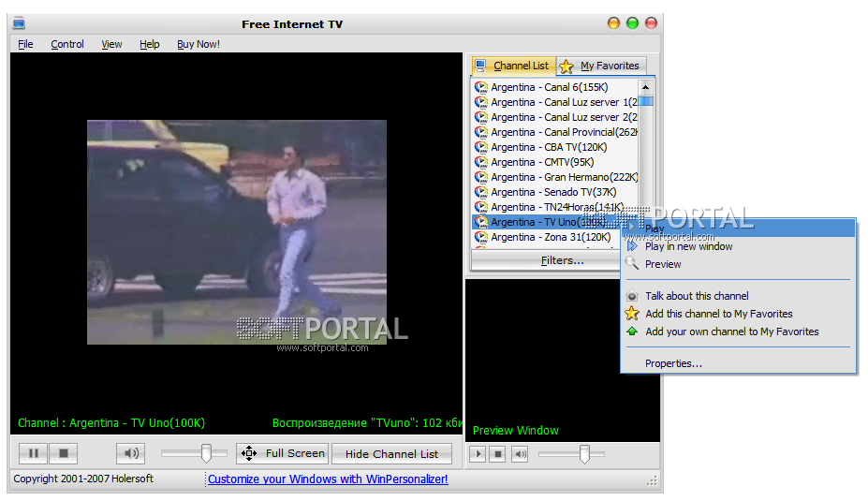Click the monitor icon on Channel List tab
Screen dimensions: 868x501
[480, 66]
